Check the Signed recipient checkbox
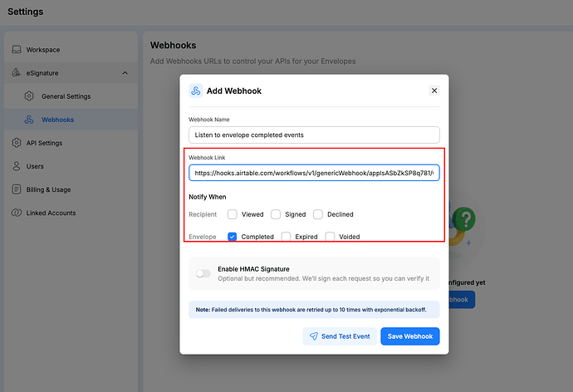This screenshot has width=573, height=392. click(x=276, y=214)
